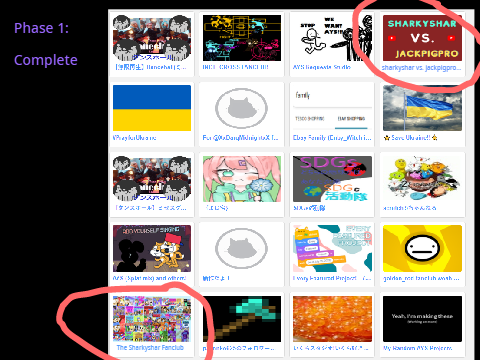The height and width of the screenshot is (360, 480).
Task: Click the '#PrayforUkraine' studio title
Action: (135, 138)
